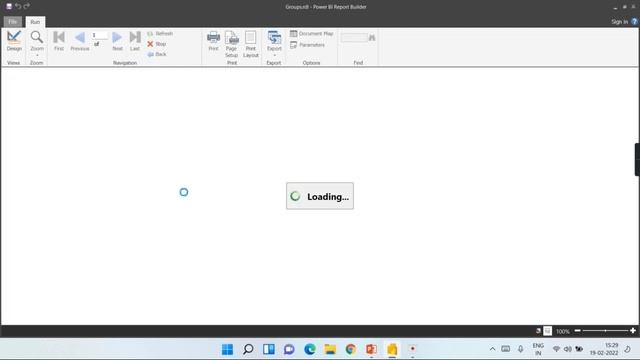Click the microphone tray icon
The width and height of the screenshot is (640, 360).
click(520, 349)
